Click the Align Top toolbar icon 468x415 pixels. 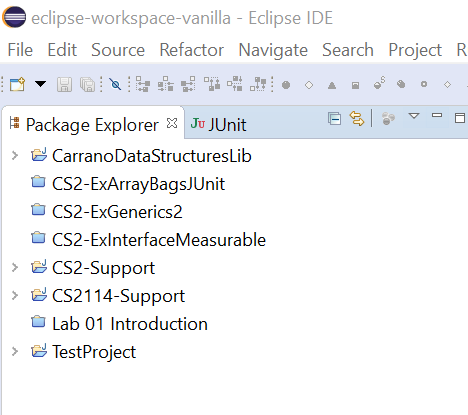[212, 84]
